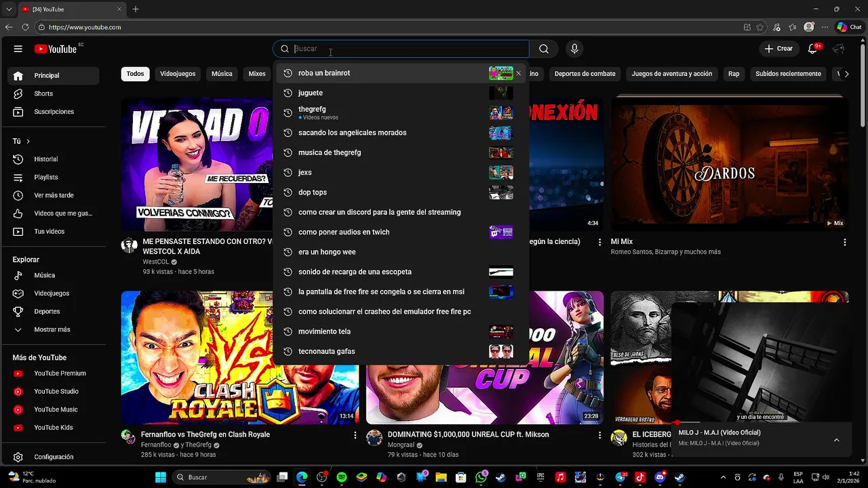
Task: Start voice search with the microphone icon
Action: coord(574,49)
